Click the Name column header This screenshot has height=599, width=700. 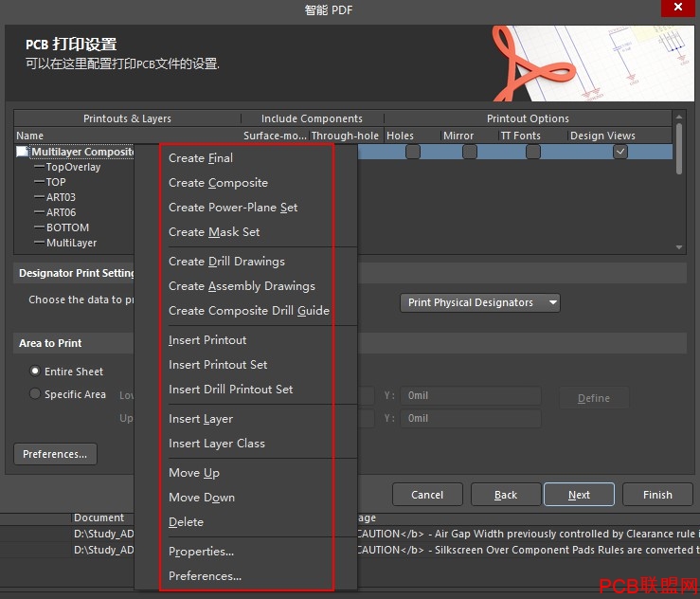[30, 136]
